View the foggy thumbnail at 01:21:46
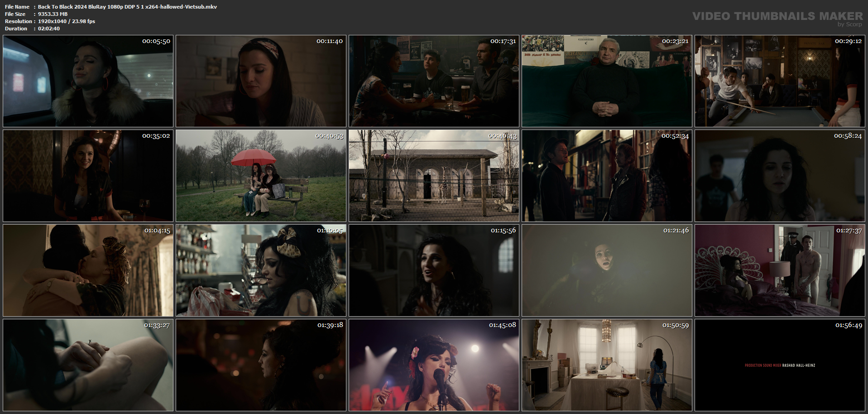Screen dimensions: 868x414 point(607,270)
